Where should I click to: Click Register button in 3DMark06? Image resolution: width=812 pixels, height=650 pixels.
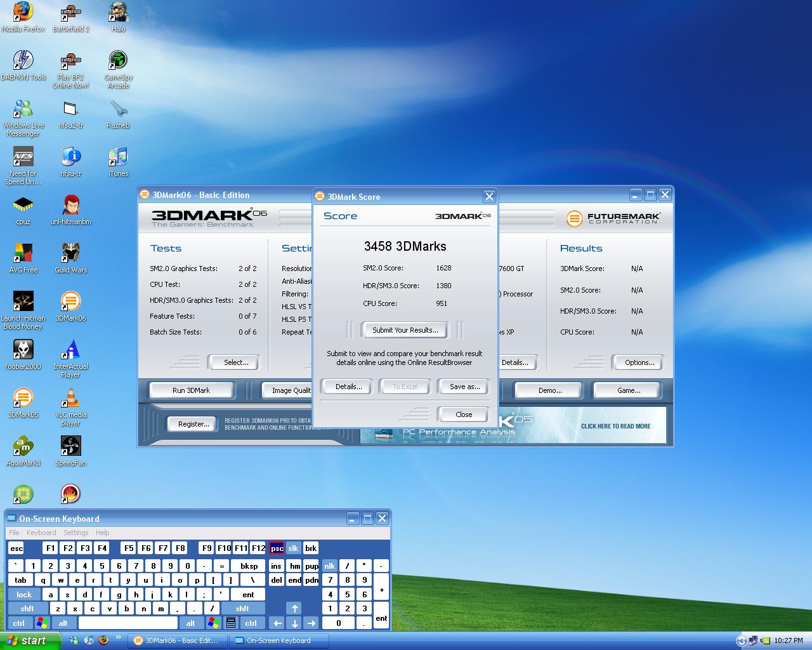(x=193, y=424)
